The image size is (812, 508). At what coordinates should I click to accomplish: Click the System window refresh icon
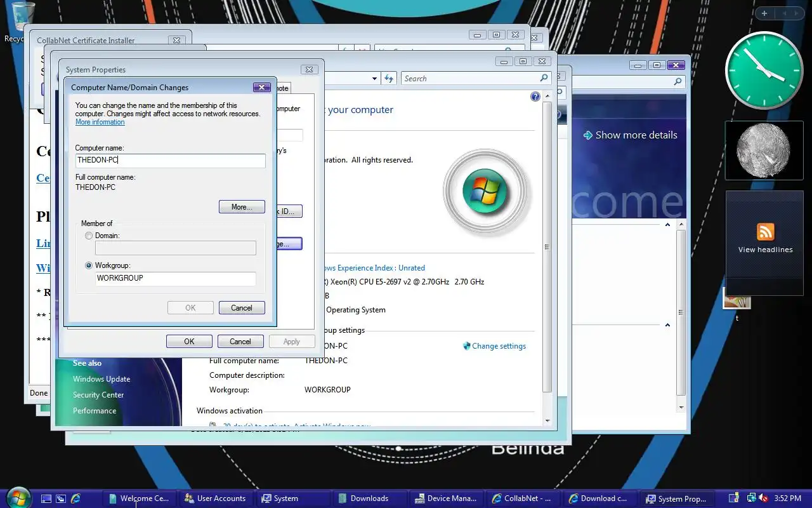389,78
